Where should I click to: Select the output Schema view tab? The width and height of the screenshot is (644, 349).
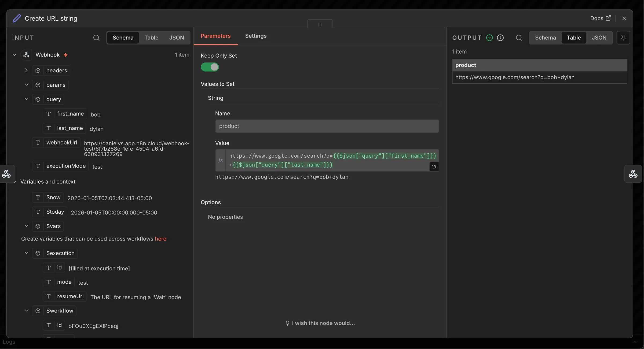pyautogui.click(x=546, y=38)
